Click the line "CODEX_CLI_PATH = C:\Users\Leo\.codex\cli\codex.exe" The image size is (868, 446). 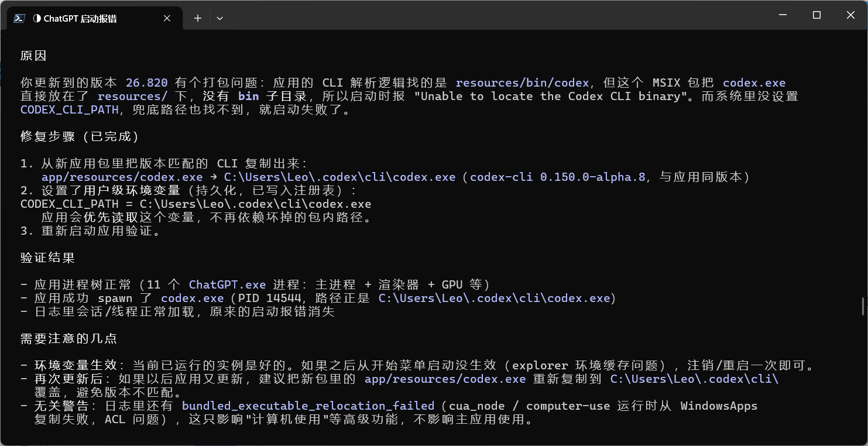(195, 204)
